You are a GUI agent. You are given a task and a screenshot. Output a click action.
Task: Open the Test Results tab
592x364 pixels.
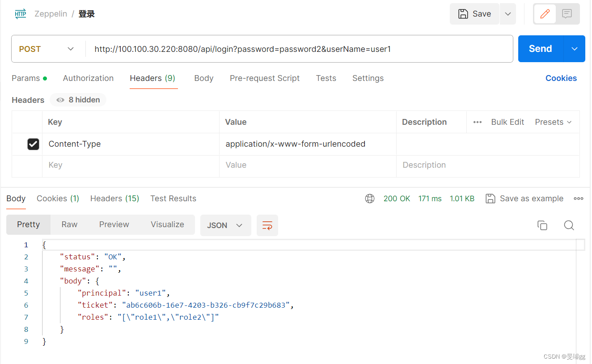coord(173,199)
